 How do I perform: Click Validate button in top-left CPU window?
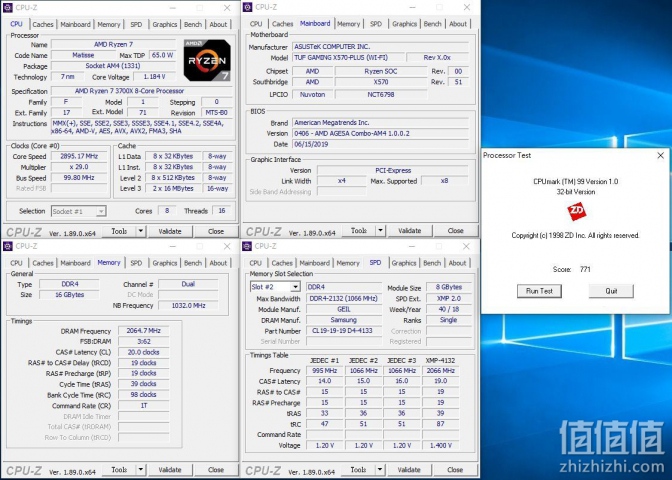[x=170, y=231]
